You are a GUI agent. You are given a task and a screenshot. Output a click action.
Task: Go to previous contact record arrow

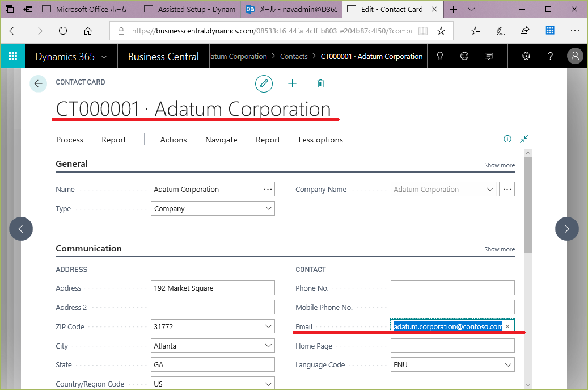(21, 229)
